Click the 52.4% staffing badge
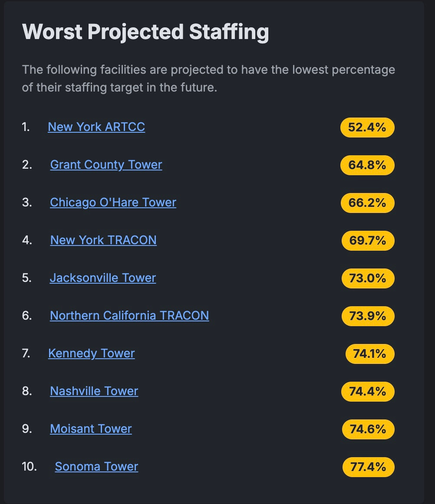Screen dimensions: 435x504 pyautogui.click(x=367, y=127)
